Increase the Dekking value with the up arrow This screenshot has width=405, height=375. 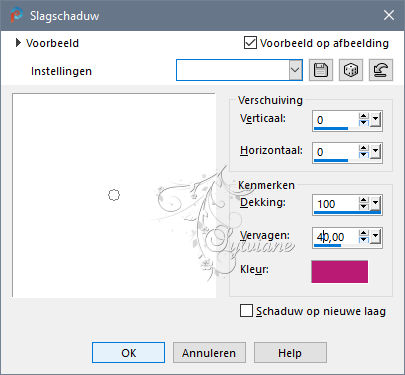(363, 200)
